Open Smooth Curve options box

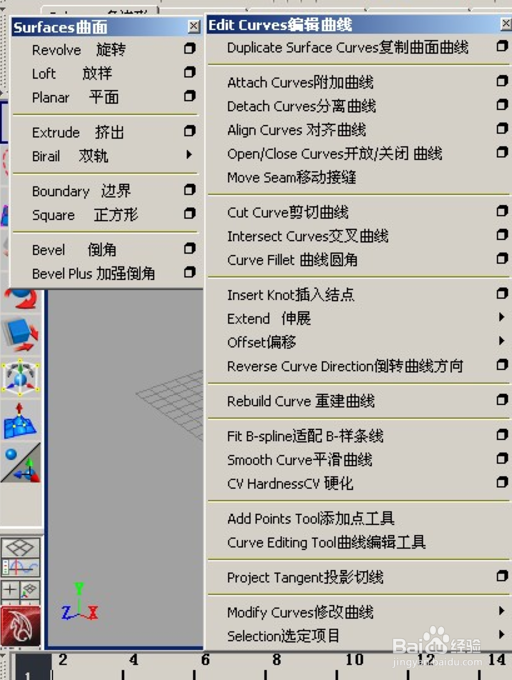[x=502, y=458]
